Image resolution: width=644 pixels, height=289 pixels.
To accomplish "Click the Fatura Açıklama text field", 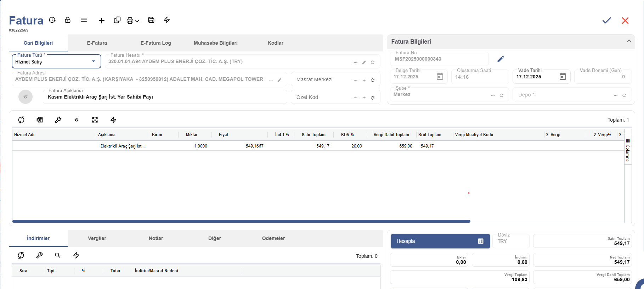I will (165, 97).
